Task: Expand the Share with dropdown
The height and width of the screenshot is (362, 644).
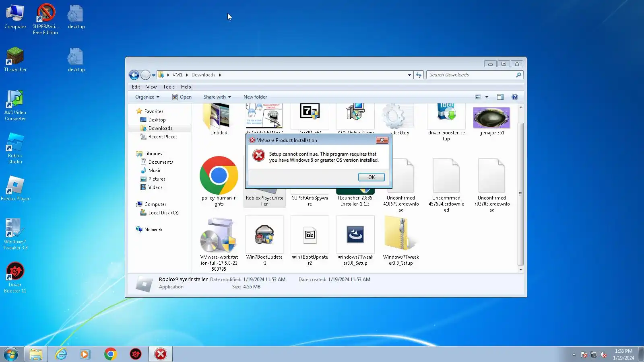Action: (x=217, y=97)
